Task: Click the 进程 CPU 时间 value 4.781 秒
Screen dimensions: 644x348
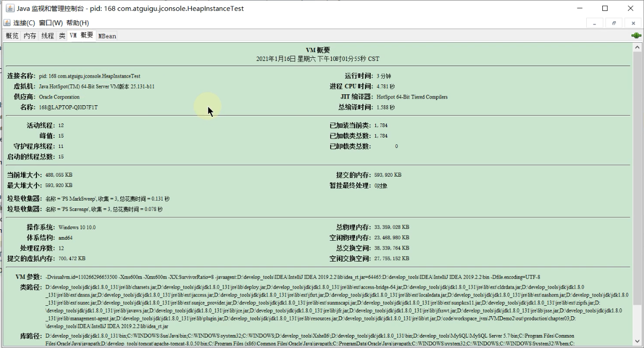Action: click(386, 86)
